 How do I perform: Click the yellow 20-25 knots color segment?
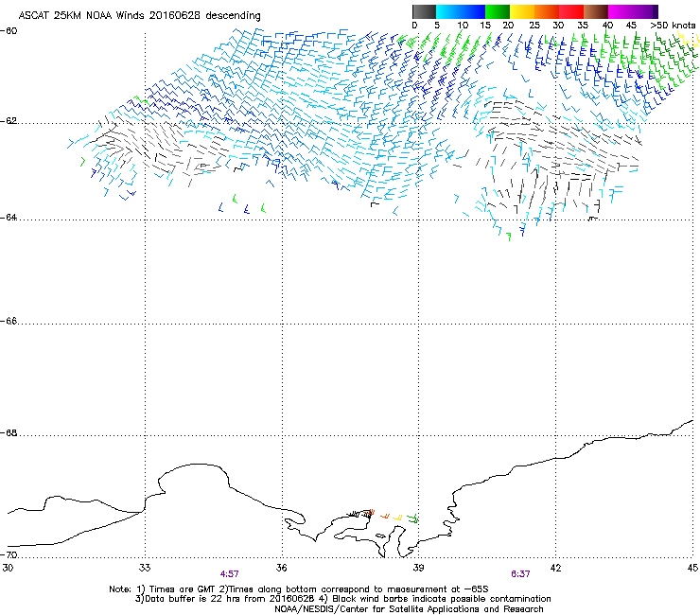522,11
